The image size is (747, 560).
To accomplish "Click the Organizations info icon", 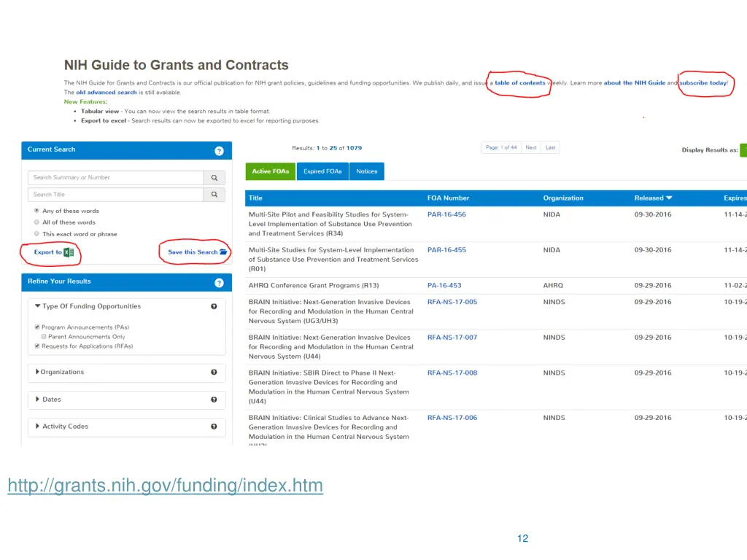I will click(x=214, y=373).
